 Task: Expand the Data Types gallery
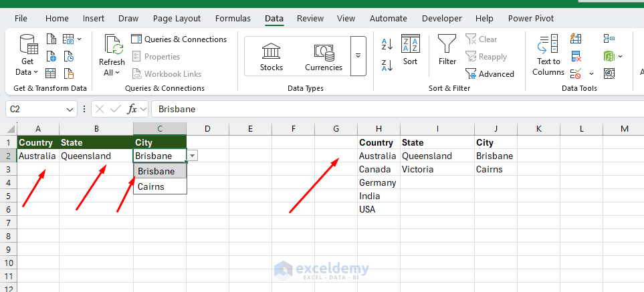tap(358, 55)
